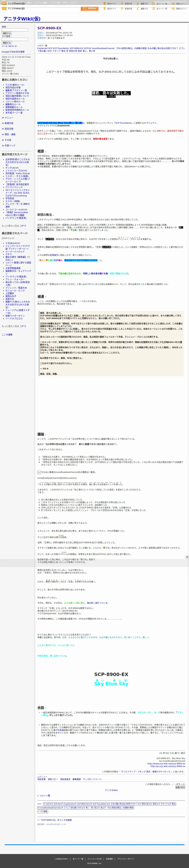Click the SCP Foundation link in intro paragraph
Image resolution: width=189 pixels, height=868 pixels.
pyautogui.click(x=124, y=123)
